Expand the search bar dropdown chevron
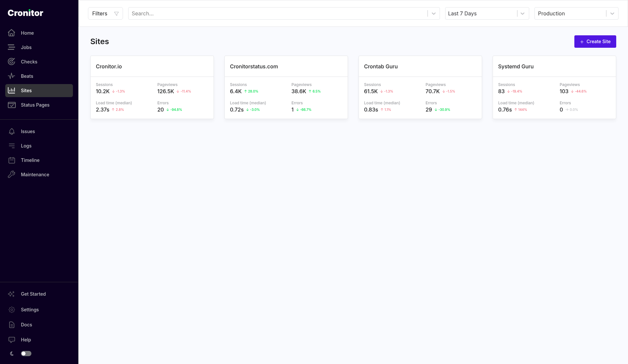Screen dimensions: 628x364 (434, 13)
